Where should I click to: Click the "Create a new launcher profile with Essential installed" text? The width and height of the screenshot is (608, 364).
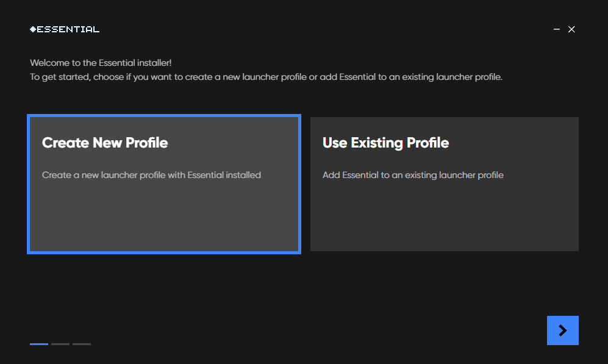click(x=152, y=175)
